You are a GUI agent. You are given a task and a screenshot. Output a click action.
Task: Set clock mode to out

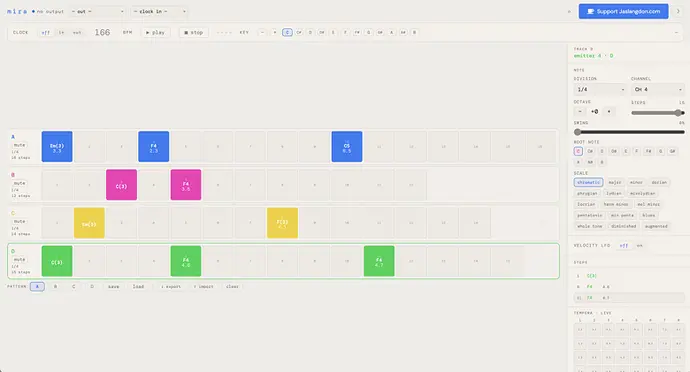(77, 33)
